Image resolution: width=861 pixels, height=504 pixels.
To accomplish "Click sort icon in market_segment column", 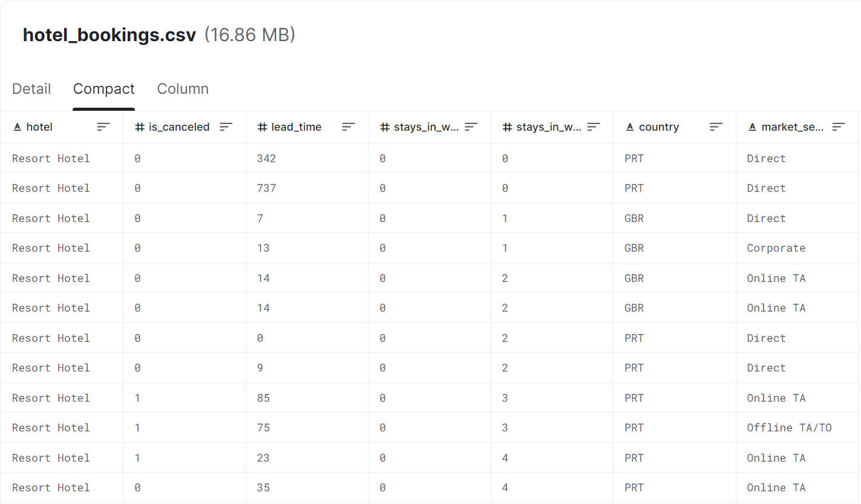I will click(x=839, y=127).
